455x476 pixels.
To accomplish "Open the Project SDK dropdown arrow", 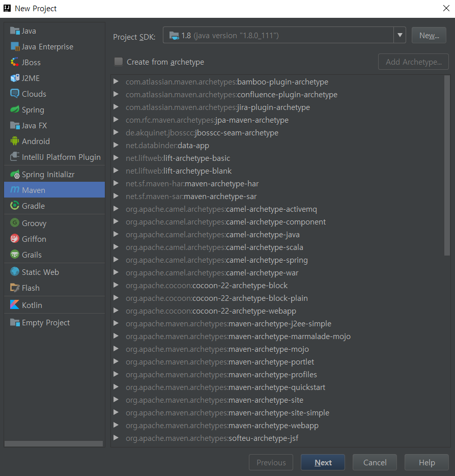I will click(400, 35).
